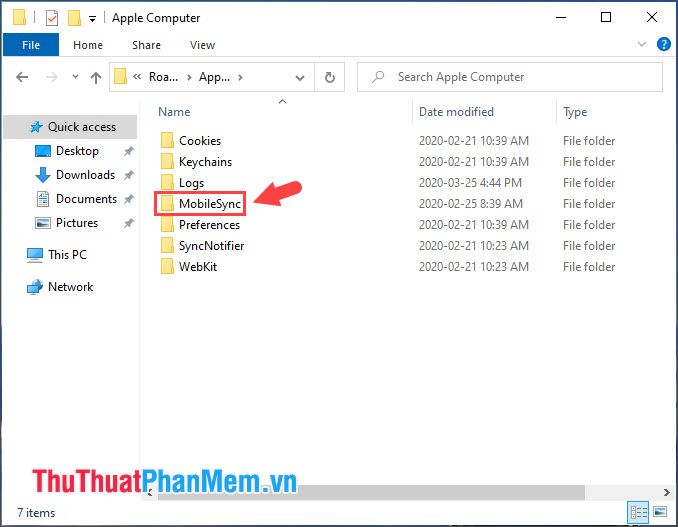The height and width of the screenshot is (527, 678).
Task: Open the Customize Quick Access Toolbar dropdown
Action: [x=92, y=19]
